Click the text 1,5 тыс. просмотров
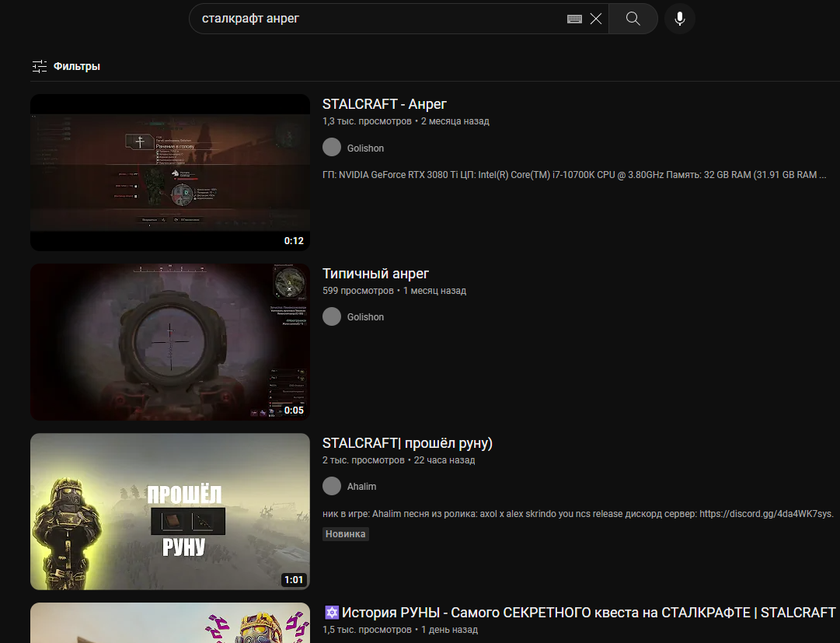This screenshot has width=840, height=643. (367, 630)
